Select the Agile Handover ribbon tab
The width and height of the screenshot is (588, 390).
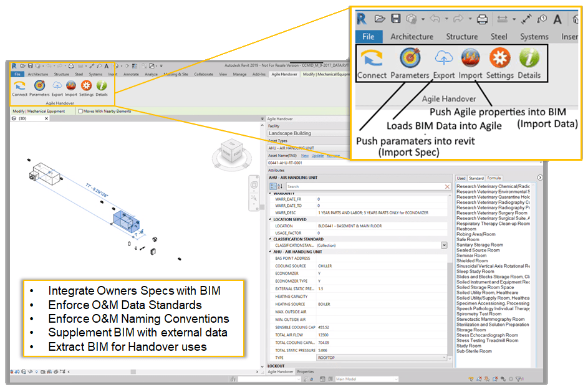(284, 74)
